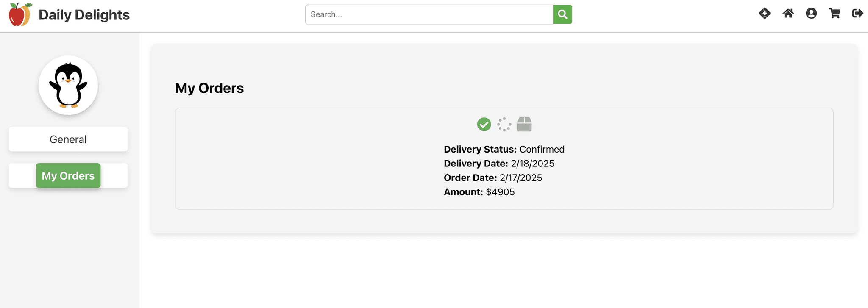868x308 pixels.
Task: Click the penguin profile avatar
Action: click(68, 85)
